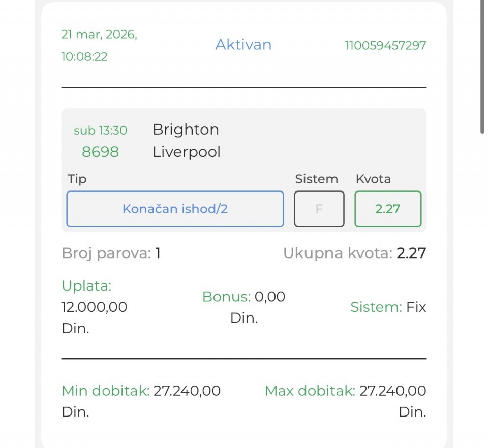Click the Tip column label
This screenshot has height=448, width=488.
tap(77, 179)
